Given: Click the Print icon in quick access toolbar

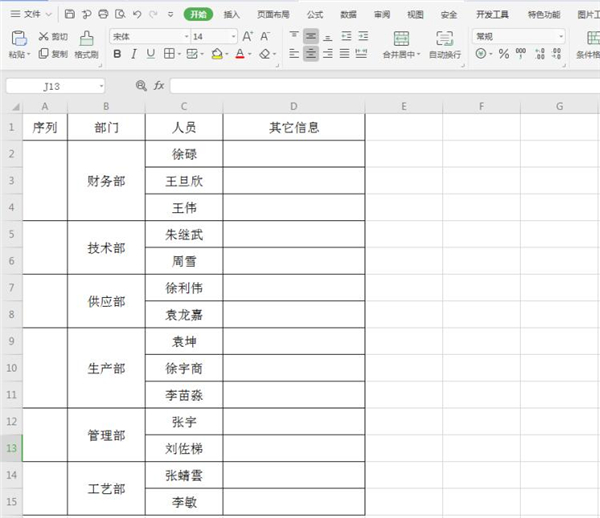Looking at the screenshot, I should [x=103, y=15].
